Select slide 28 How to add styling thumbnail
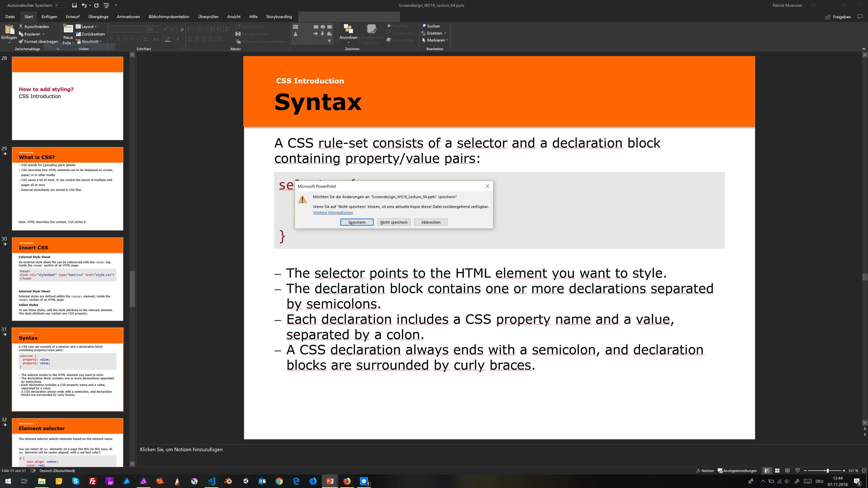The height and width of the screenshot is (488, 868). 67,98
